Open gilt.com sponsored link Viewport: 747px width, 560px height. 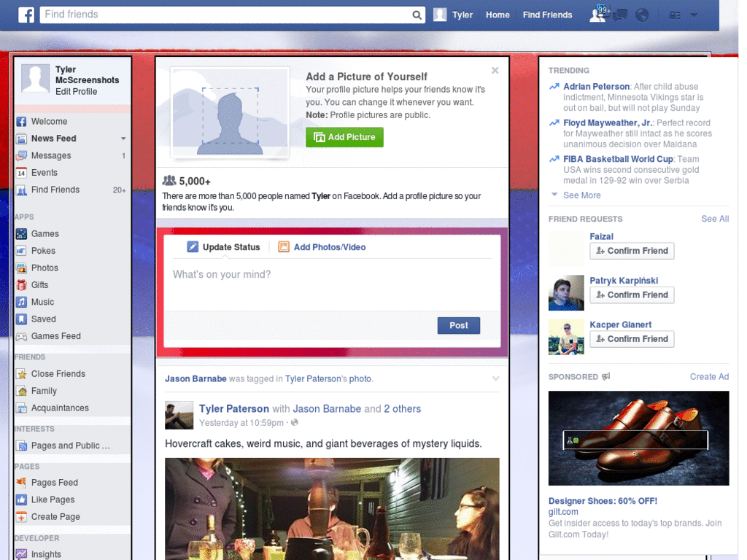(x=563, y=512)
